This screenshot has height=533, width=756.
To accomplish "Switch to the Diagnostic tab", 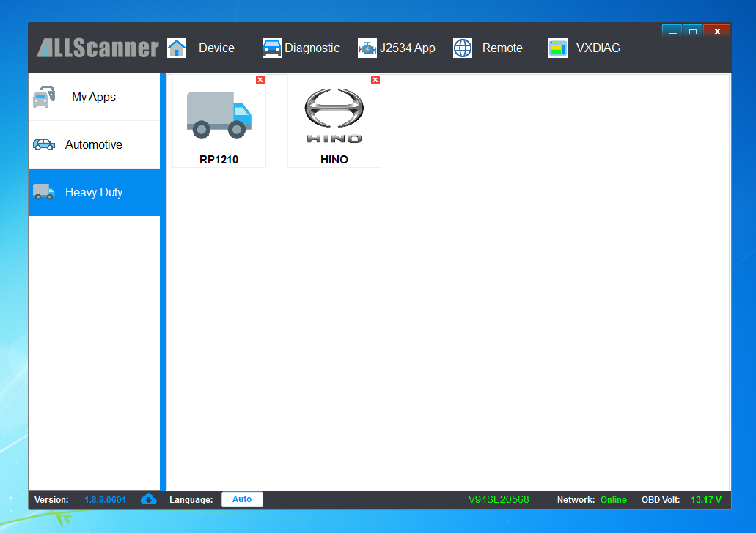I will 312,48.
